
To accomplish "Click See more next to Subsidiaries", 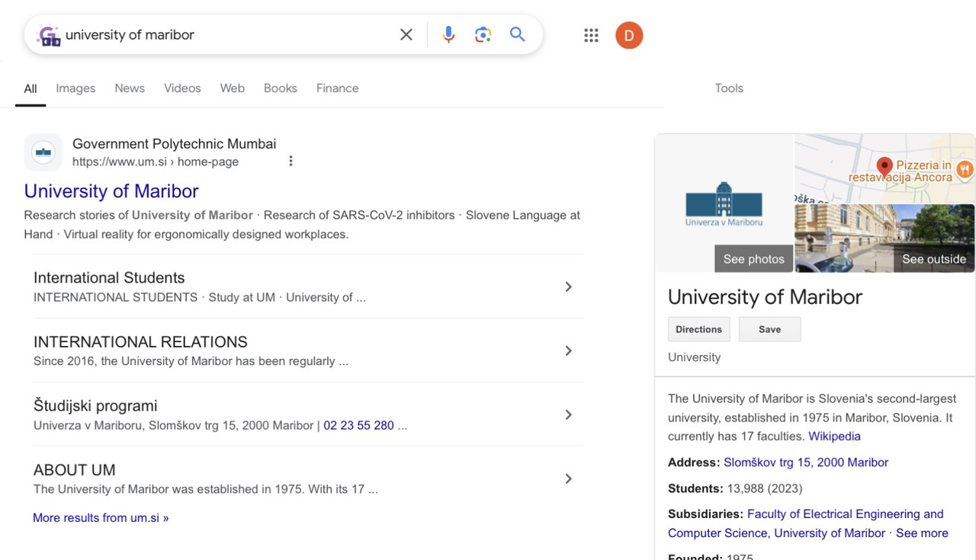I will pyautogui.click(x=922, y=533).
